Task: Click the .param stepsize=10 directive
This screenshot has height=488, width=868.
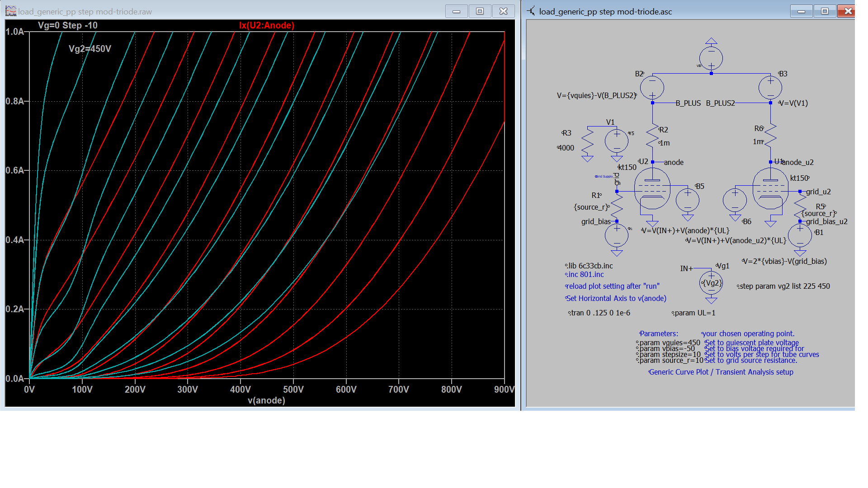Action: click(x=669, y=354)
